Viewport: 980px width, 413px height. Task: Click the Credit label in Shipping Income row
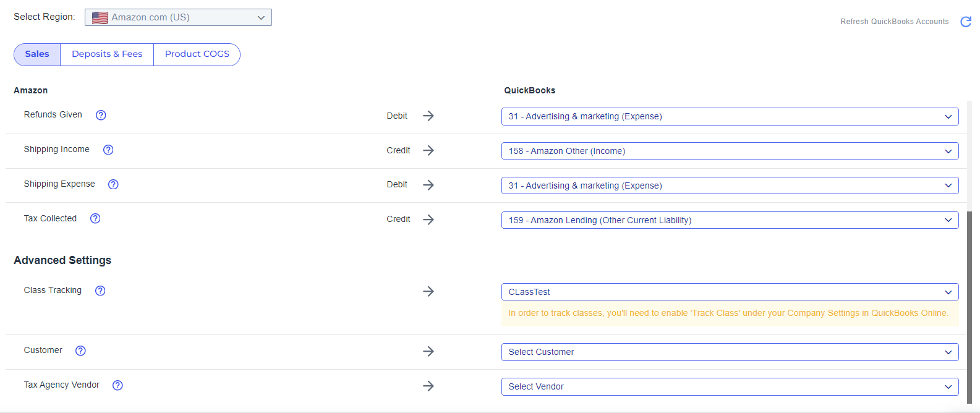tap(398, 150)
